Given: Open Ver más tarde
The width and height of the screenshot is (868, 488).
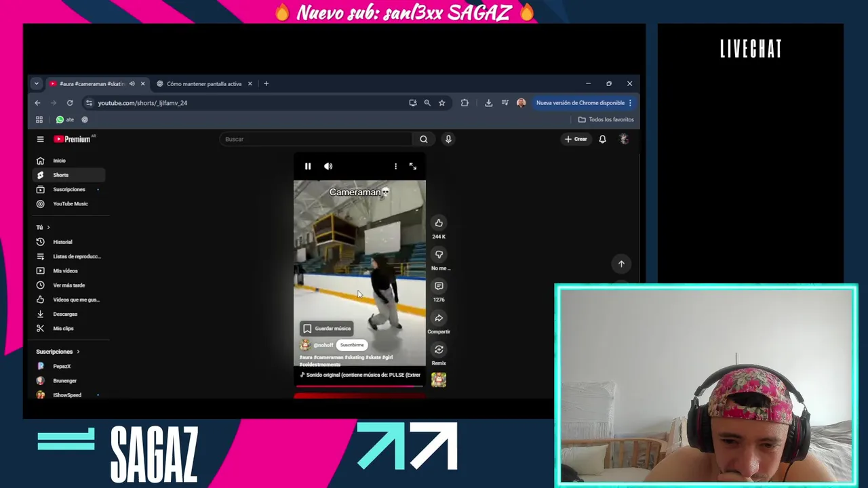Looking at the screenshot, I should (68, 285).
